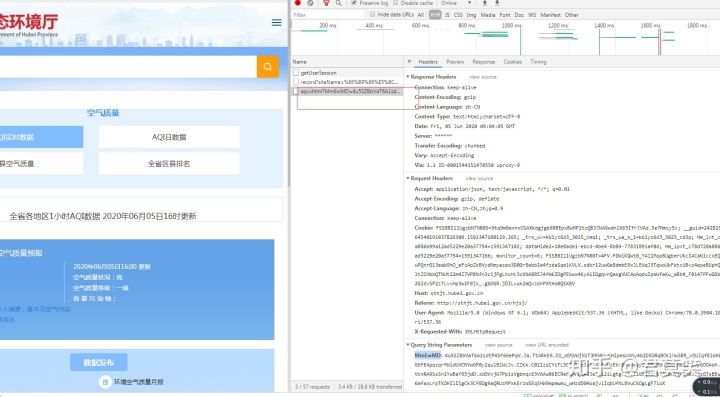Switch to the Headers tab
This screenshot has width=720, height=397.
tap(428, 62)
